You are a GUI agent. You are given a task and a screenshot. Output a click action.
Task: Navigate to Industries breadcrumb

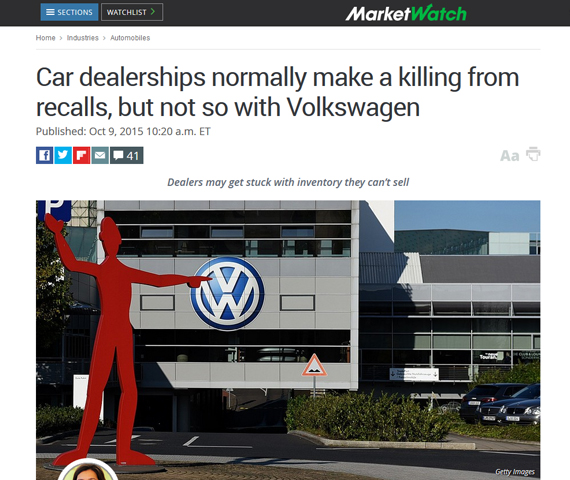point(83,38)
